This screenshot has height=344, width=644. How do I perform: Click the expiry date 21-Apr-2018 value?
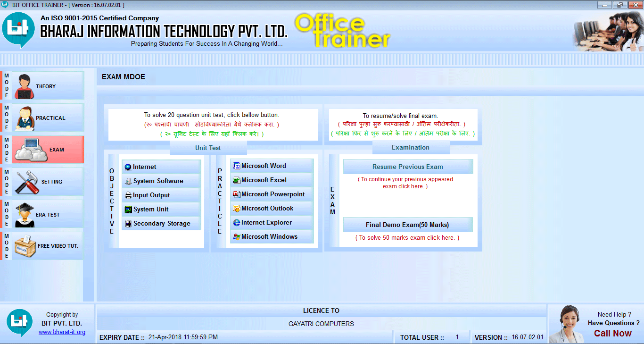pos(183,337)
